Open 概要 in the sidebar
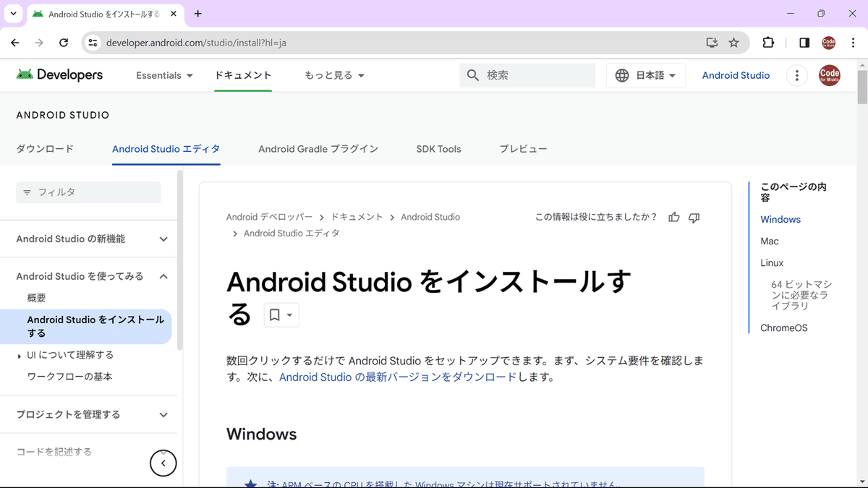868x488 pixels. coord(37,298)
